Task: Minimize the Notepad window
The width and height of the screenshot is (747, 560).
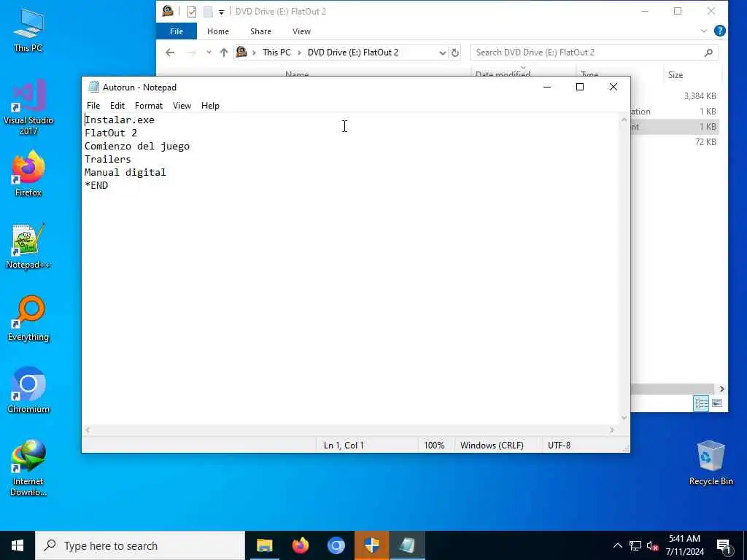Action: point(547,87)
